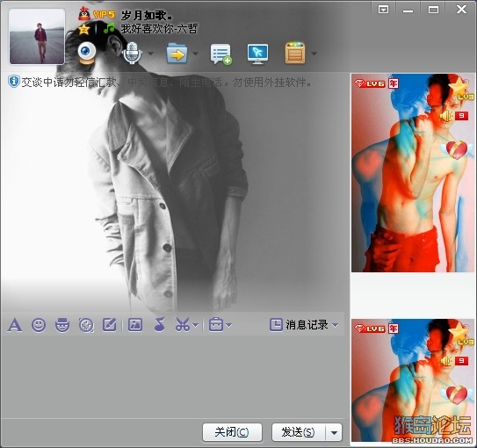Open the emoticon smiley picker
This screenshot has width=477, height=448.
[x=39, y=325]
